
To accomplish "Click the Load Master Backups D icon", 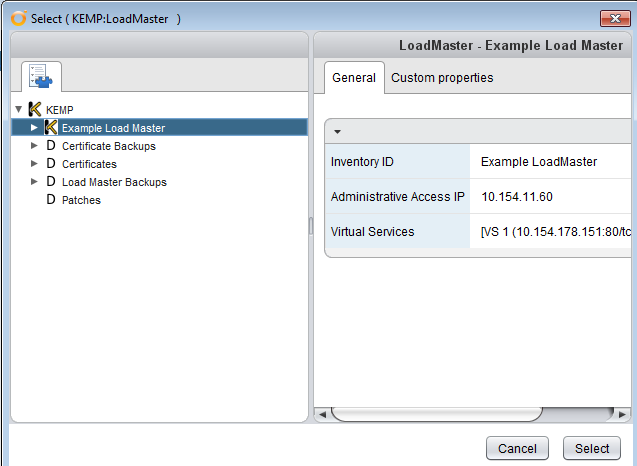I will pos(51,181).
